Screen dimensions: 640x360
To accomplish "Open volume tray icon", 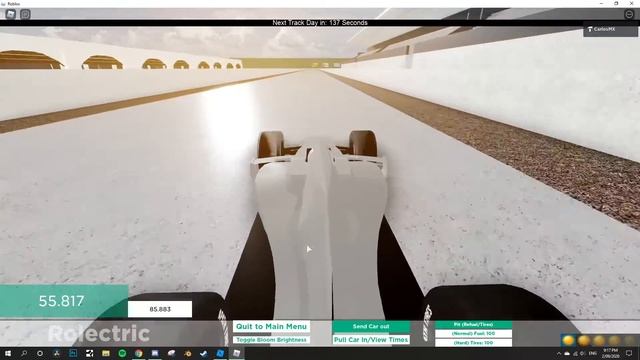I will 582,353.
